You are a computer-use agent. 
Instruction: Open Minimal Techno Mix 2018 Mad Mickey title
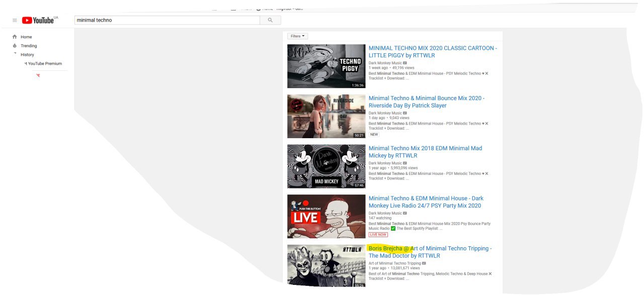coord(425,152)
